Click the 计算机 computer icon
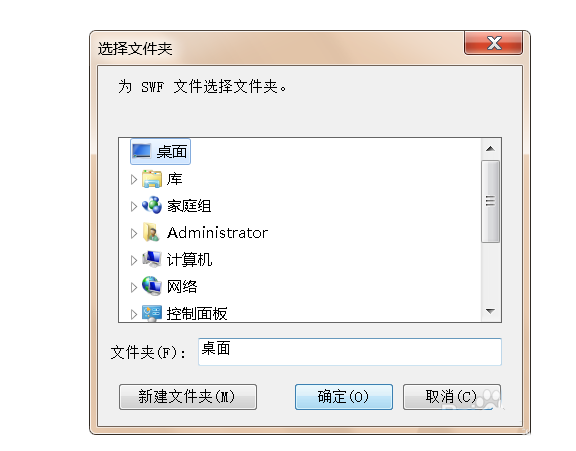Image resolution: width=576 pixels, height=451 pixels. click(x=152, y=259)
